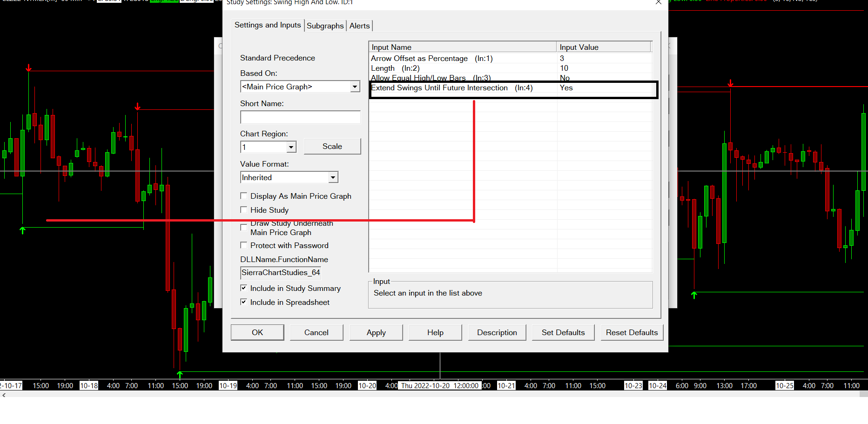Toggle the Hide Study checkbox
This screenshot has height=424, width=868.
(x=243, y=210)
